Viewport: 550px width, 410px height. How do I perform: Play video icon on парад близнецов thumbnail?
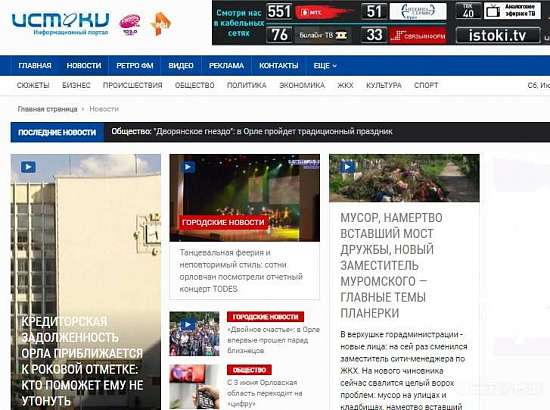187,325
